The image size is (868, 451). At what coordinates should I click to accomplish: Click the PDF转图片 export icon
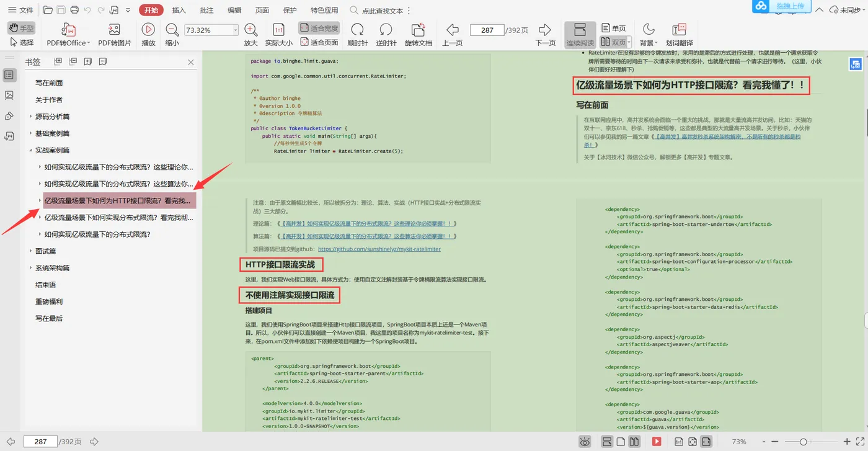click(x=114, y=30)
